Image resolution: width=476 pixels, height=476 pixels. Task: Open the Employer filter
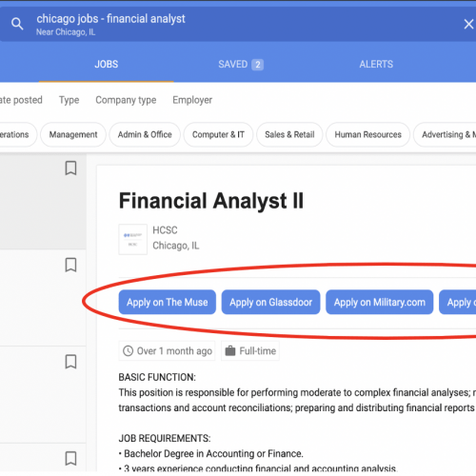coord(192,100)
